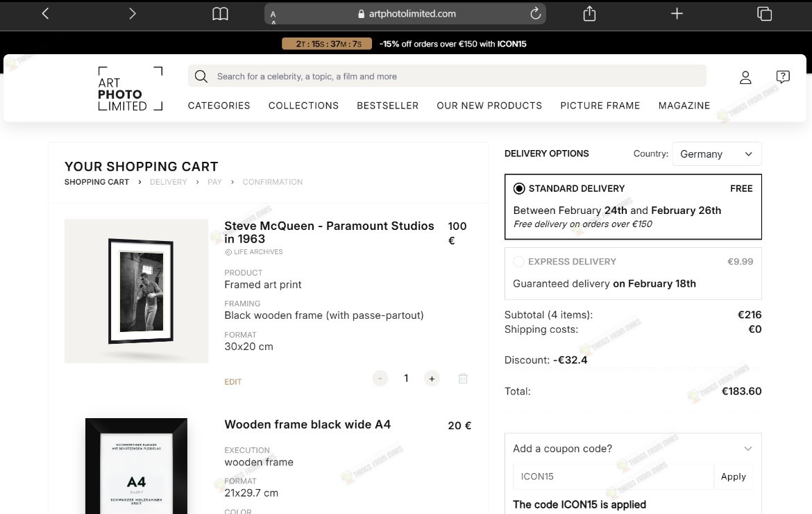Image resolution: width=812 pixels, height=514 pixels.
Task: Open a new tab with the plus icon
Action: click(677, 13)
